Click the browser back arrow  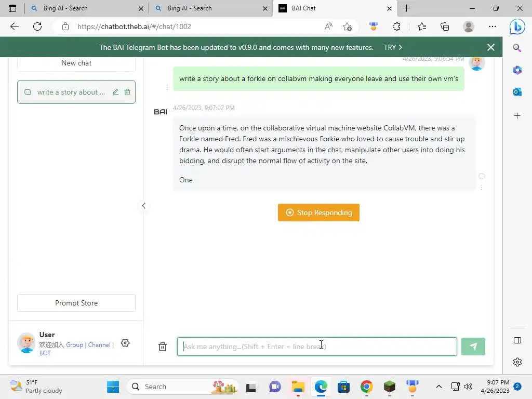point(14,26)
